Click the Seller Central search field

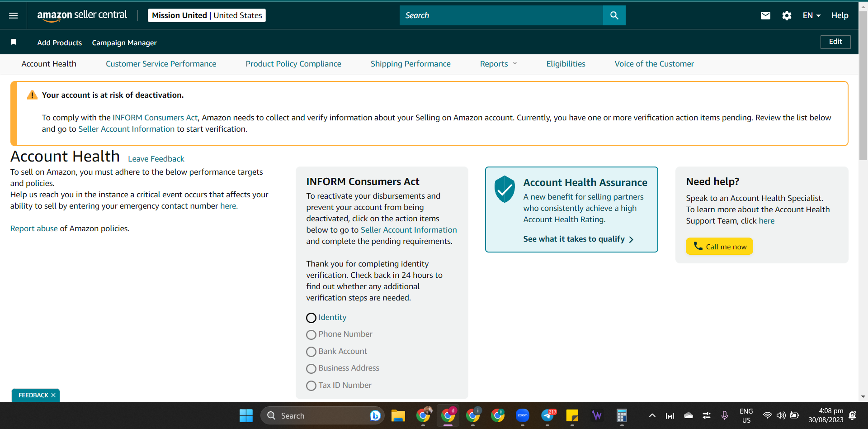coord(501,15)
